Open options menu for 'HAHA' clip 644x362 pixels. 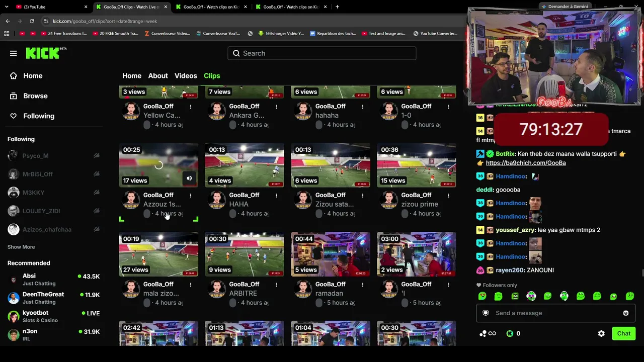click(x=276, y=196)
